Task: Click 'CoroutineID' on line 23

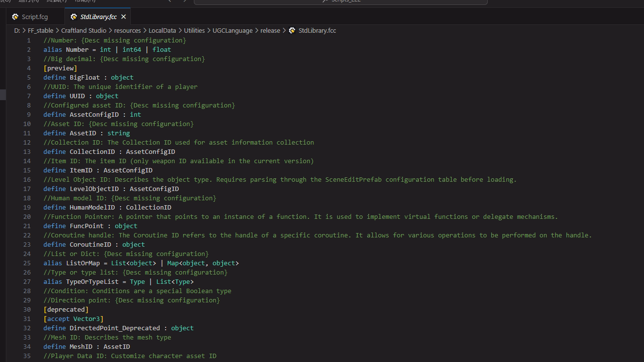Action: (90, 244)
